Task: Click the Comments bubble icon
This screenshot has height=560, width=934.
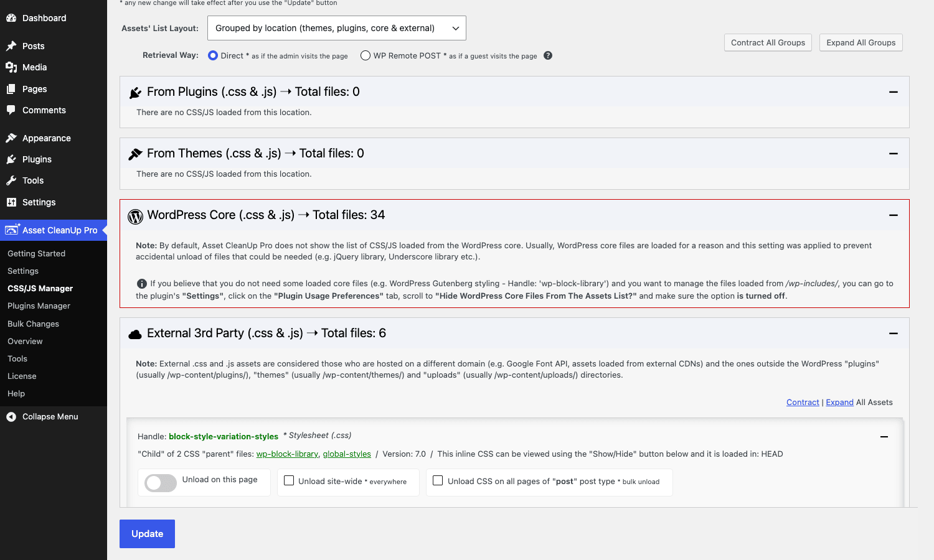Action: [11, 110]
